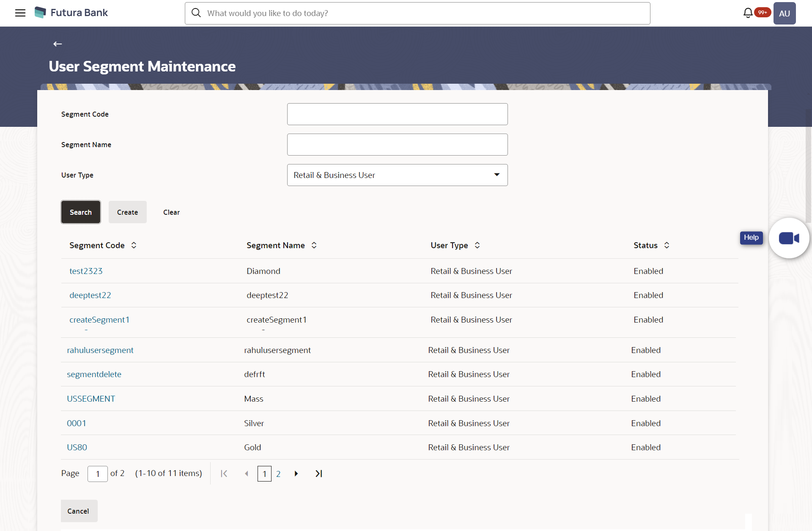Click the Cancel button
Viewport: 812px width, 531px height.
(x=78, y=511)
